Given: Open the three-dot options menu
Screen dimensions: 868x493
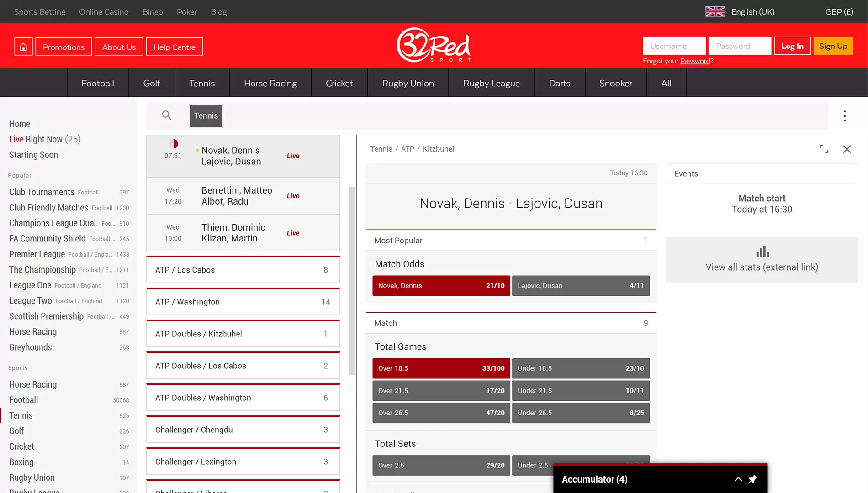Looking at the screenshot, I should click(x=845, y=116).
